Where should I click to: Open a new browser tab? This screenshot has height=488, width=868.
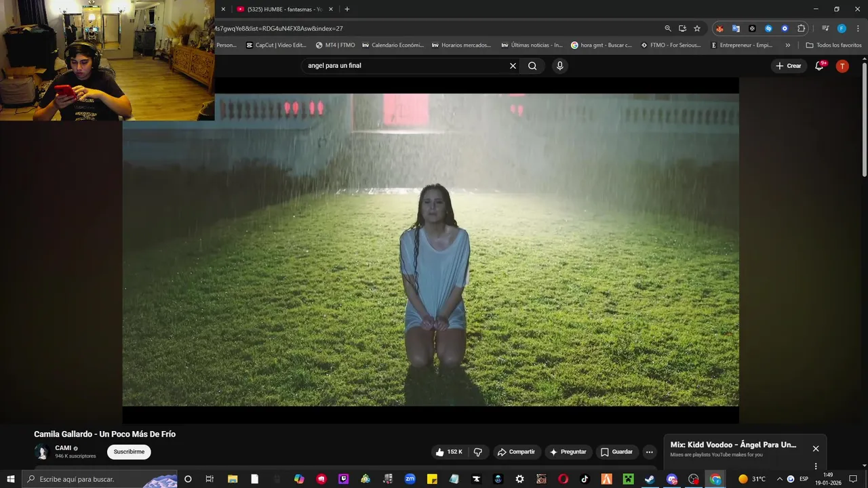click(347, 9)
